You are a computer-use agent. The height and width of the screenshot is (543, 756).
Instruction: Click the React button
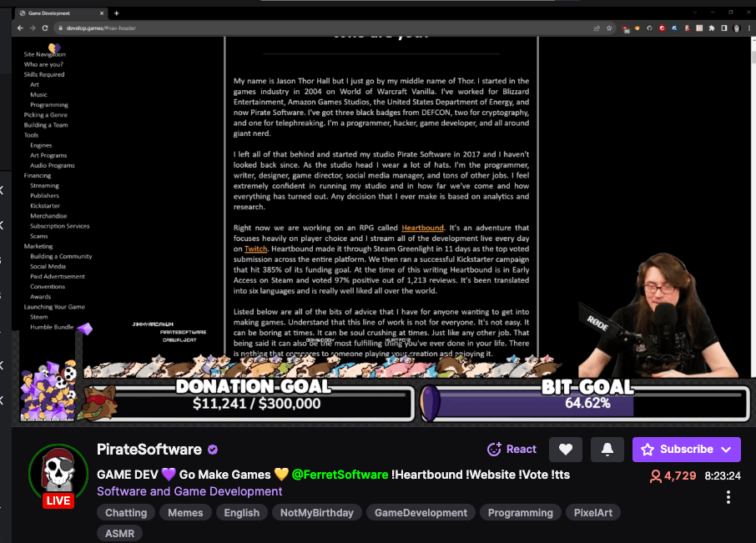click(512, 449)
